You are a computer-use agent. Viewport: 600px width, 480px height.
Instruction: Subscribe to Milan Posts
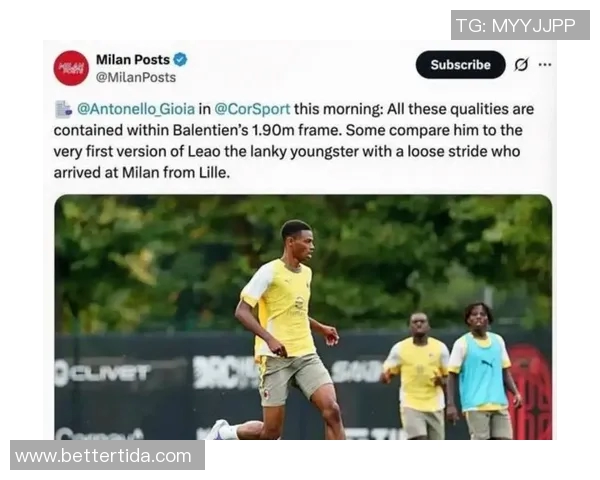[460, 65]
